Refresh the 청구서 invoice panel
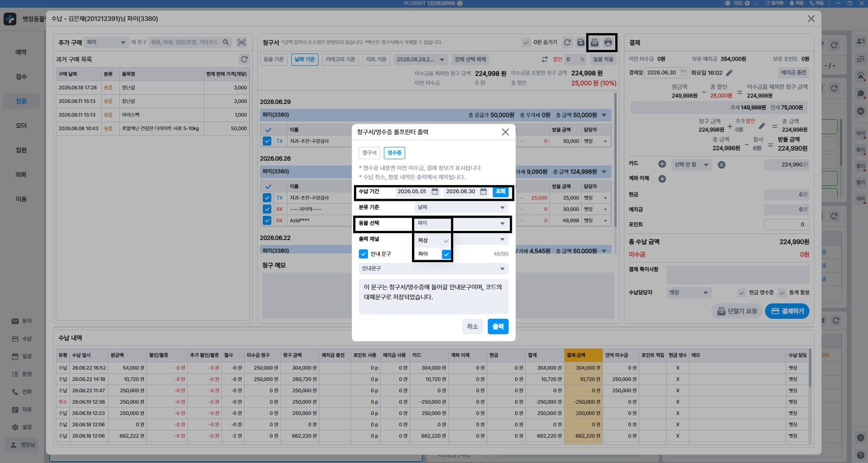This screenshot has width=868, height=463. coord(567,42)
